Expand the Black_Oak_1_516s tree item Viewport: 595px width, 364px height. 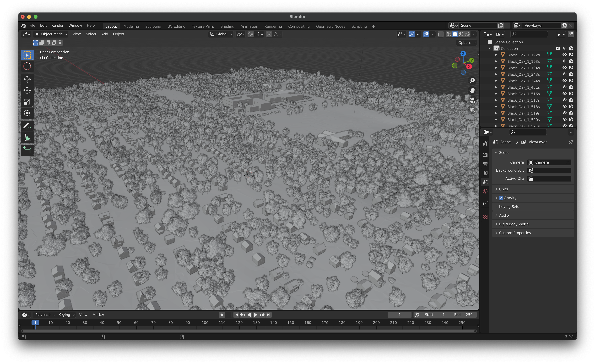click(496, 94)
